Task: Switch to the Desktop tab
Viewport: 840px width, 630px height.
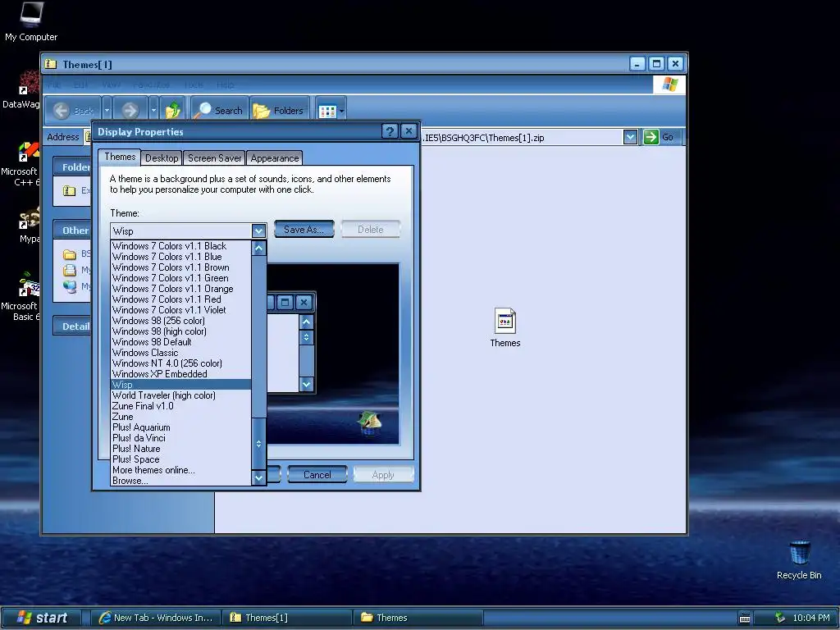Action: pyautogui.click(x=162, y=158)
